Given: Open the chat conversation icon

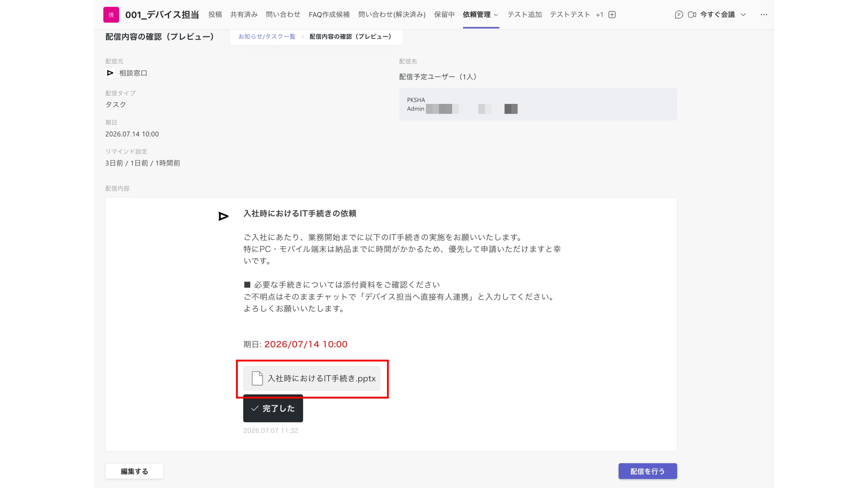Looking at the screenshot, I should [679, 15].
